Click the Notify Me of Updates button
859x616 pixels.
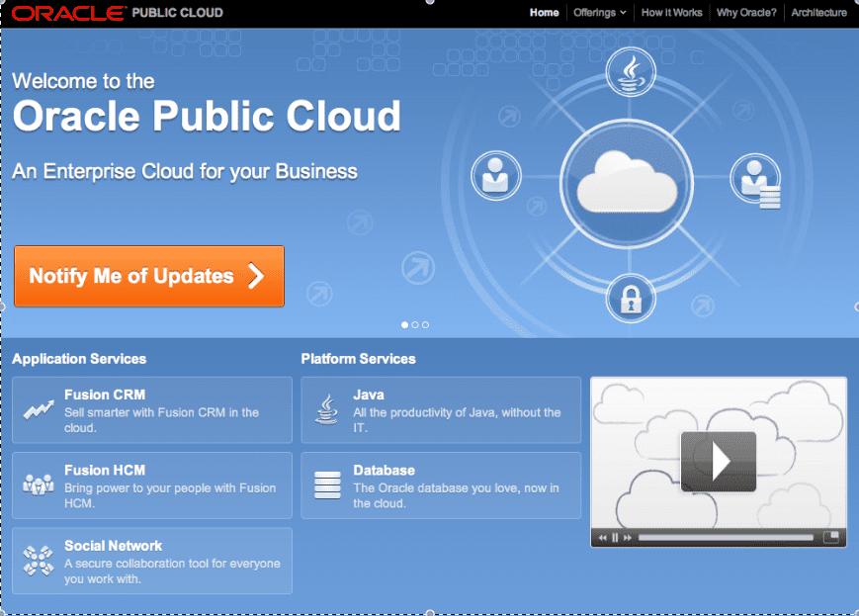[x=149, y=276]
